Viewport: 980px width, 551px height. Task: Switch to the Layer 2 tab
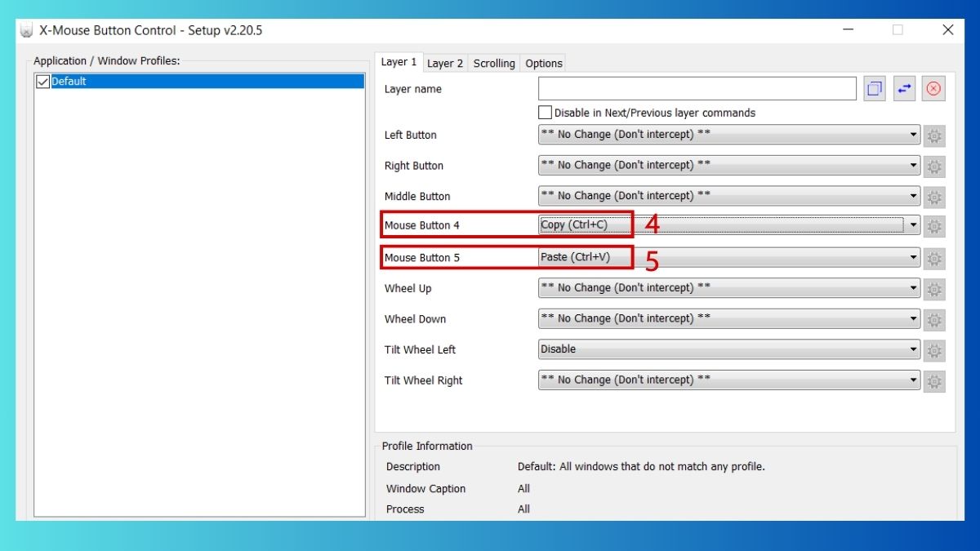pyautogui.click(x=445, y=63)
